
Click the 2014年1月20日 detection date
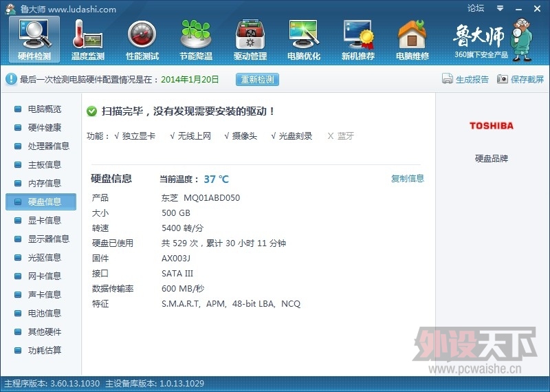coord(190,79)
